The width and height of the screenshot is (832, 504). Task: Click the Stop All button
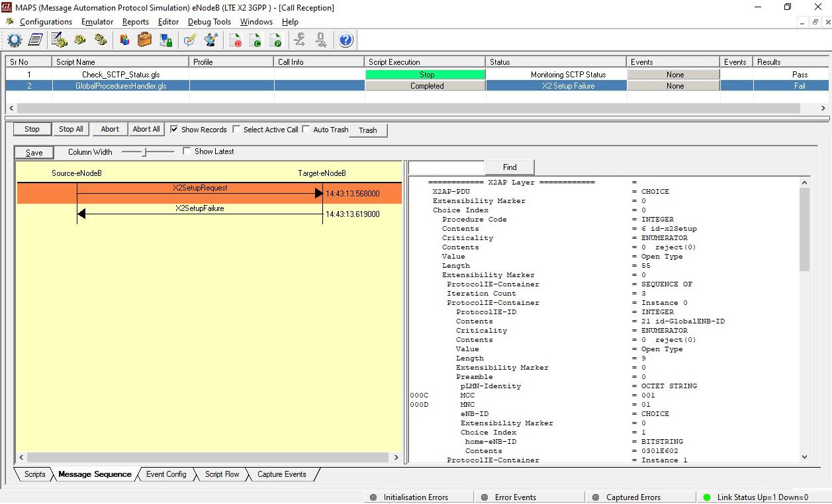coord(71,129)
